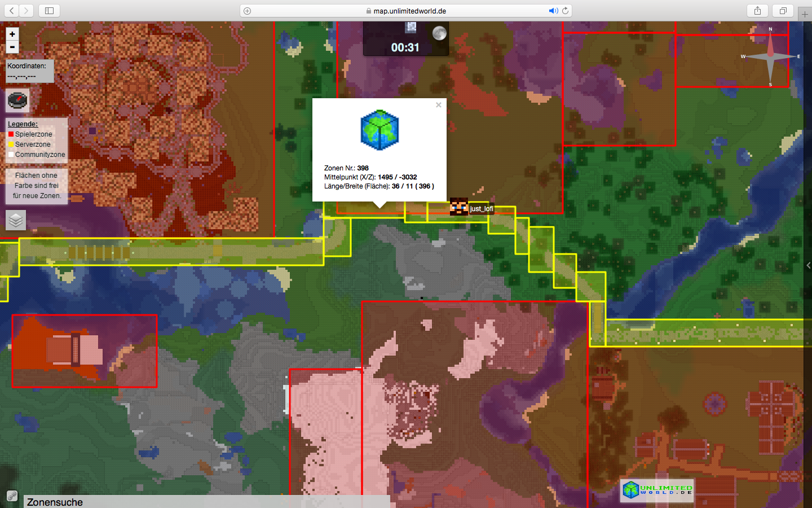Screen dimensions: 812x508
Task: Go back to the previous page
Action: (12, 11)
